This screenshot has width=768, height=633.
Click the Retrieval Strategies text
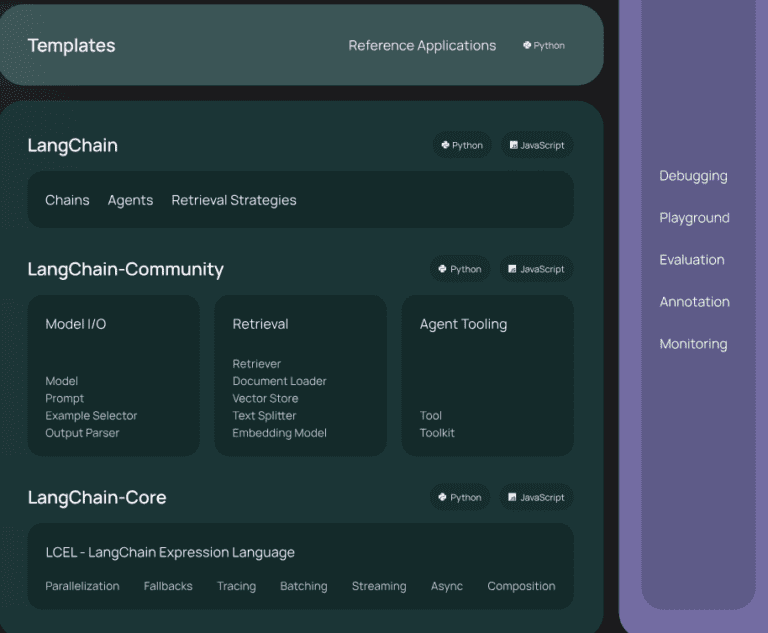(234, 200)
